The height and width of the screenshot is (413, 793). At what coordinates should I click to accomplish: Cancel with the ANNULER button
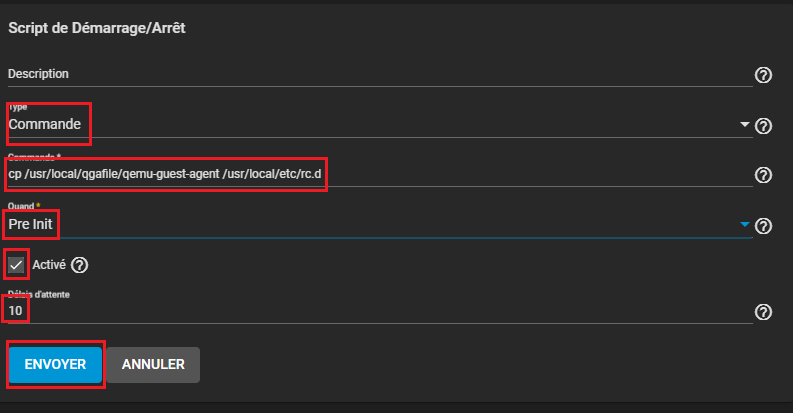153,365
